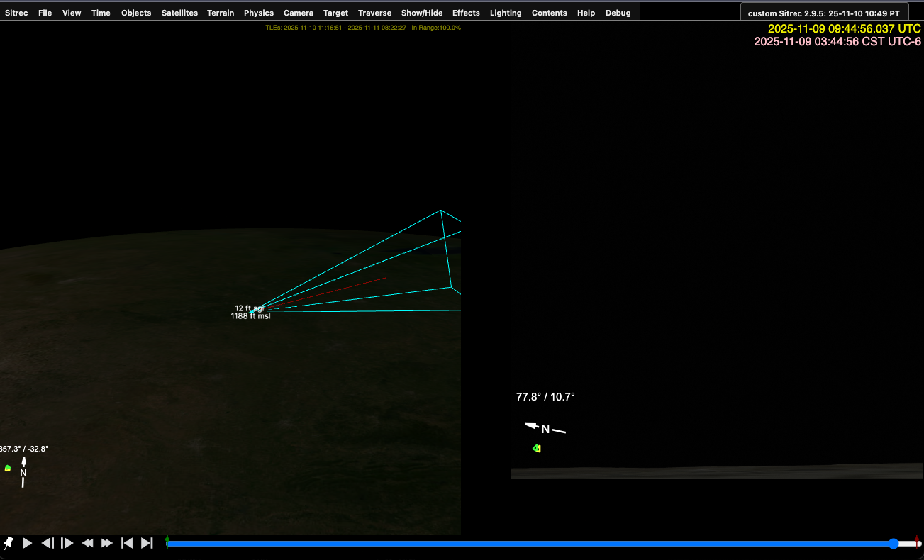Step forward one frame

tap(67, 543)
